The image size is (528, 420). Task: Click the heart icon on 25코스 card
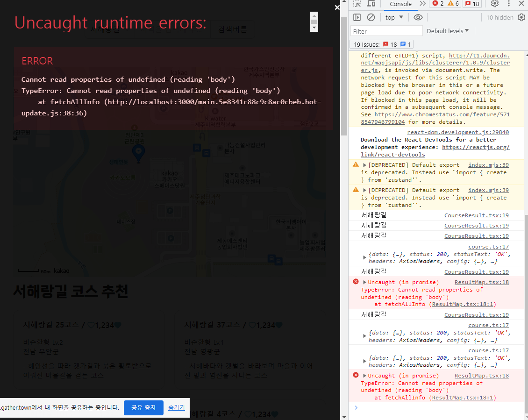tap(91, 325)
